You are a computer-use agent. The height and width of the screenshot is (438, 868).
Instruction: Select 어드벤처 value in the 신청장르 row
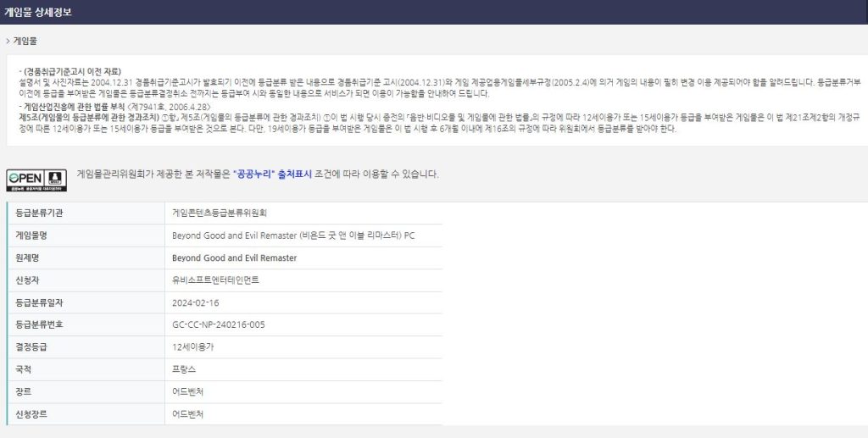coord(187,414)
